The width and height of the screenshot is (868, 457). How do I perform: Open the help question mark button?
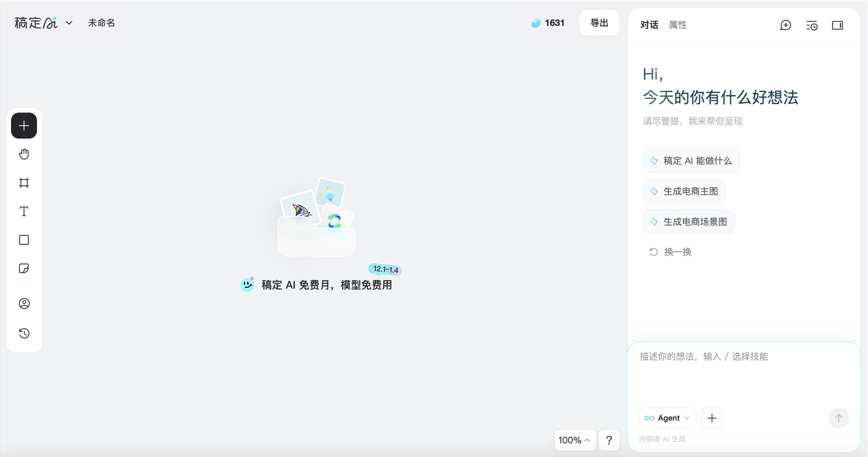pos(609,440)
